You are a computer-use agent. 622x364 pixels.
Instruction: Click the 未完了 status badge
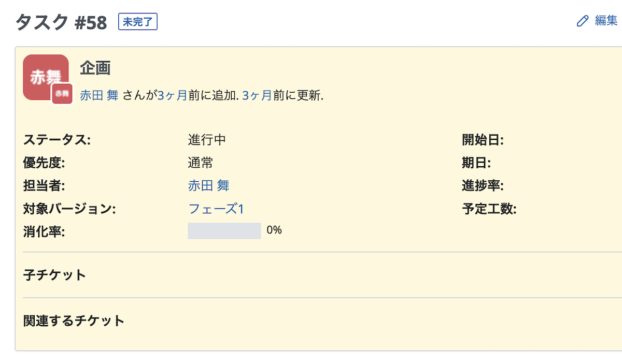coord(138,22)
